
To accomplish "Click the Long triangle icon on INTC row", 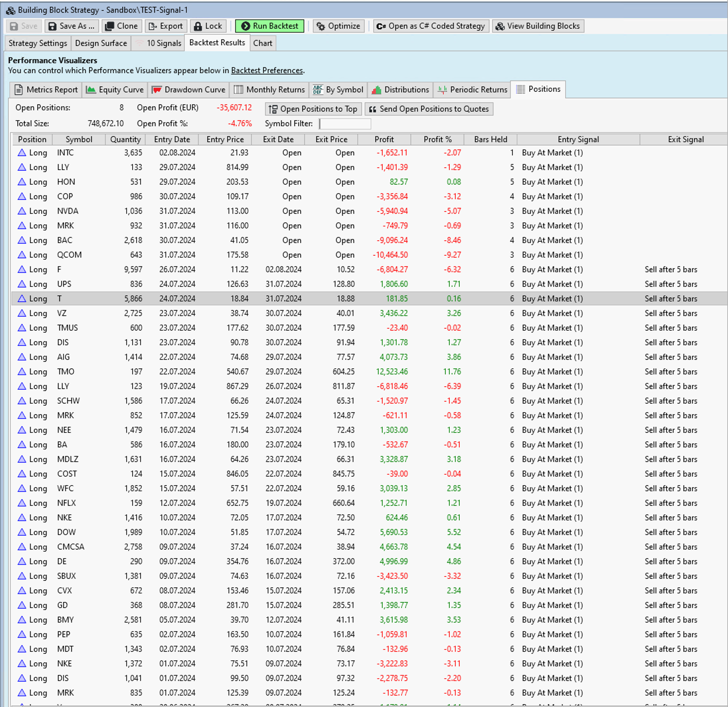I will tap(22, 153).
